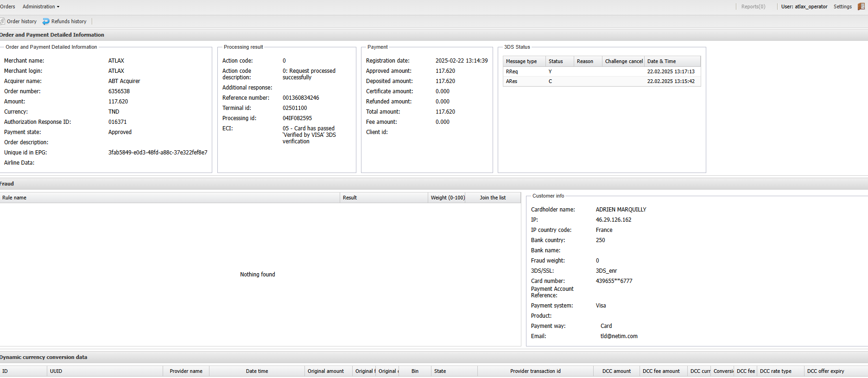
Task: Sort the conversion table by UUID column
Action: point(56,371)
